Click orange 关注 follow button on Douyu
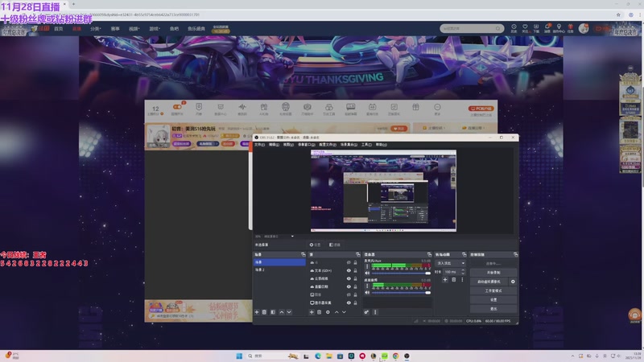 pos(398,129)
